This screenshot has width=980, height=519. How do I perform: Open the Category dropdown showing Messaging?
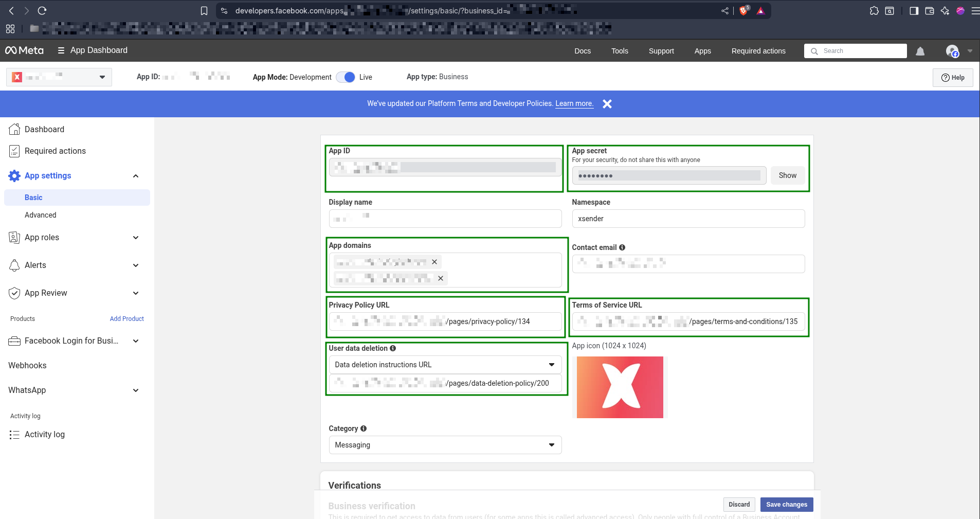(445, 445)
